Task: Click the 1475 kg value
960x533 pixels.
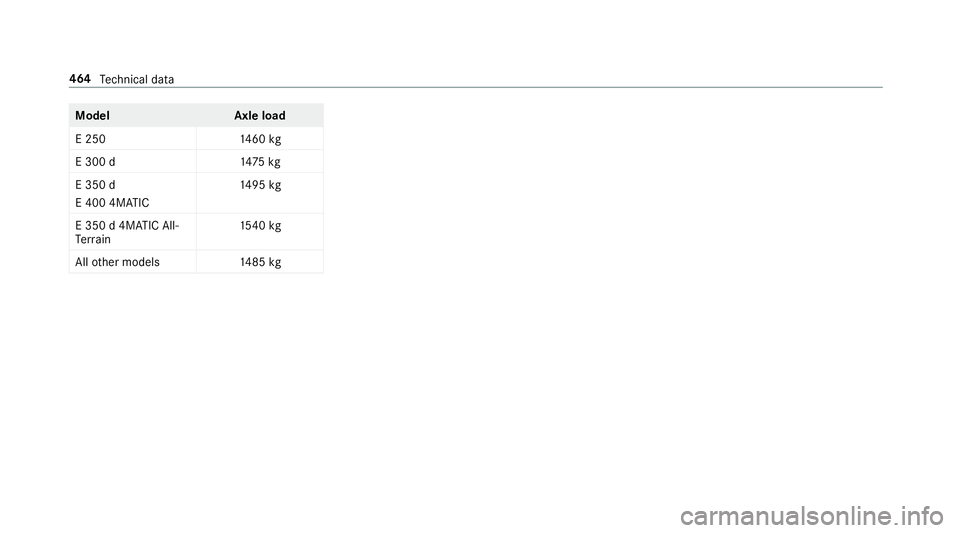Action: 260,162
